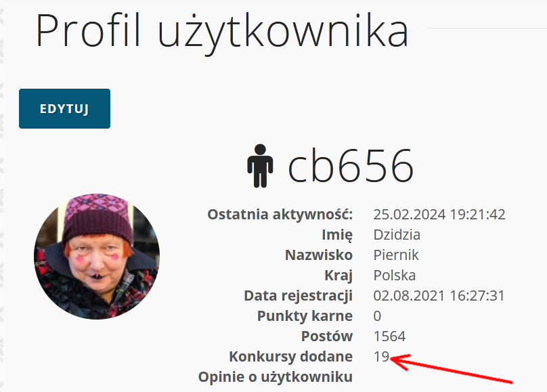Open the circular profile avatar photo
The width and height of the screenshot is (547, 392).
pyautogui.click(x=97, y=257)
